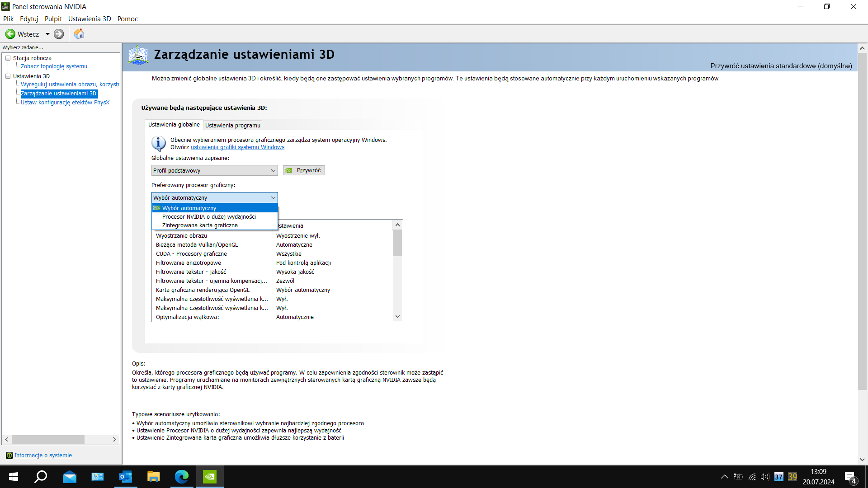Viewport: 868px width, 488px height.
Task: Open File Explorer from taskbar
Action: point(153,477)
